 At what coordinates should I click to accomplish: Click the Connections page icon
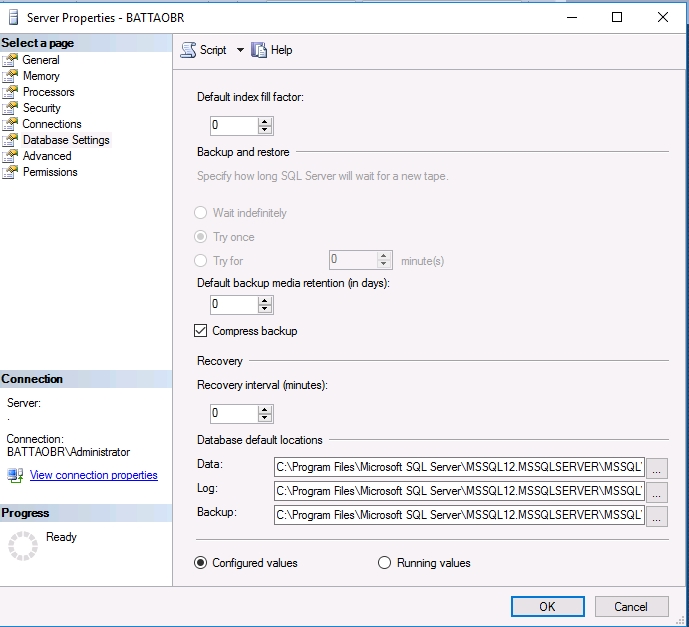pyautogui.click(x=10, y=124)
